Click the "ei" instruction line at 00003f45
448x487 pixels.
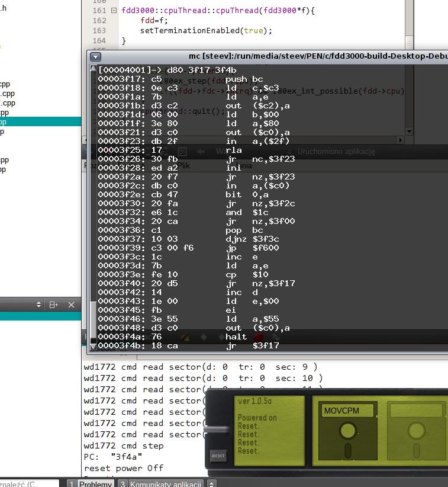tap(167, 310)
